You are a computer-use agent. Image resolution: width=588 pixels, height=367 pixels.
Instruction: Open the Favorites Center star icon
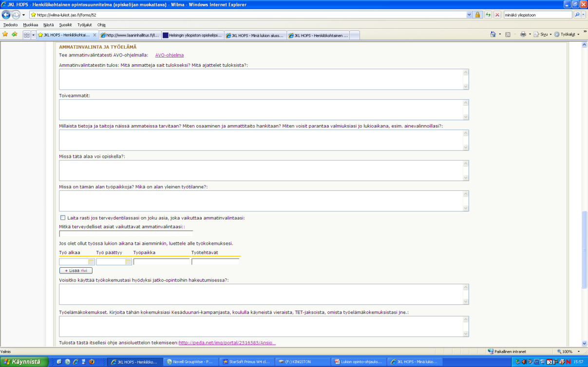click(x=5, y=35)
